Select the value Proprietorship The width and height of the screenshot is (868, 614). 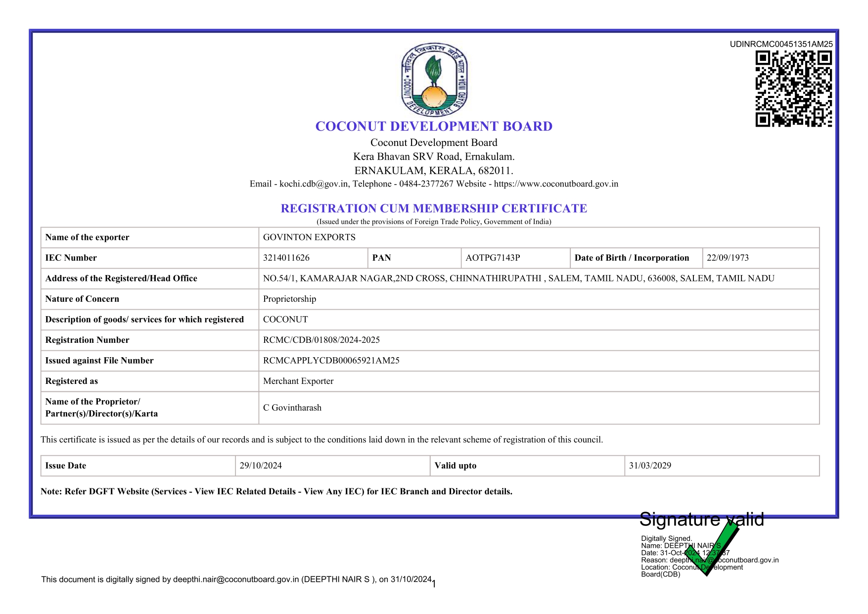[x=289, y=299]
